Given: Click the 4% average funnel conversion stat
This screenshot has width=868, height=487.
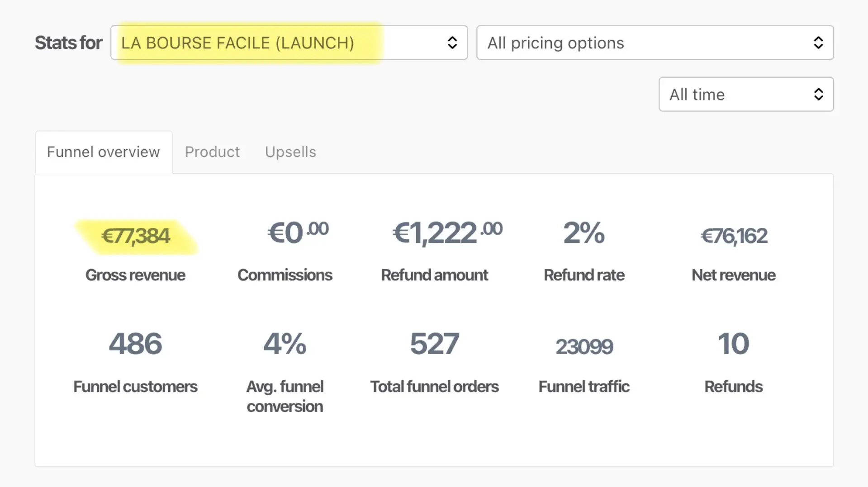Looking at the screenshot, I should tap(285, 344).
